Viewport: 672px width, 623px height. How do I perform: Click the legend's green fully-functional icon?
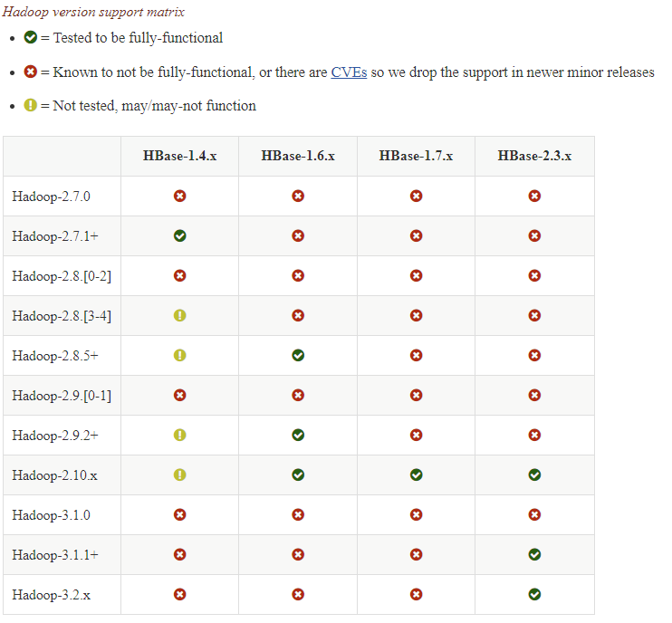(31, 37)
